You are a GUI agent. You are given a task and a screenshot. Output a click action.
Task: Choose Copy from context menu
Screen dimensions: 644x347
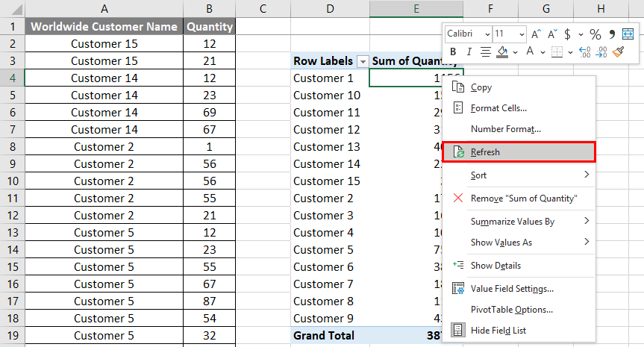pos(519,87)
